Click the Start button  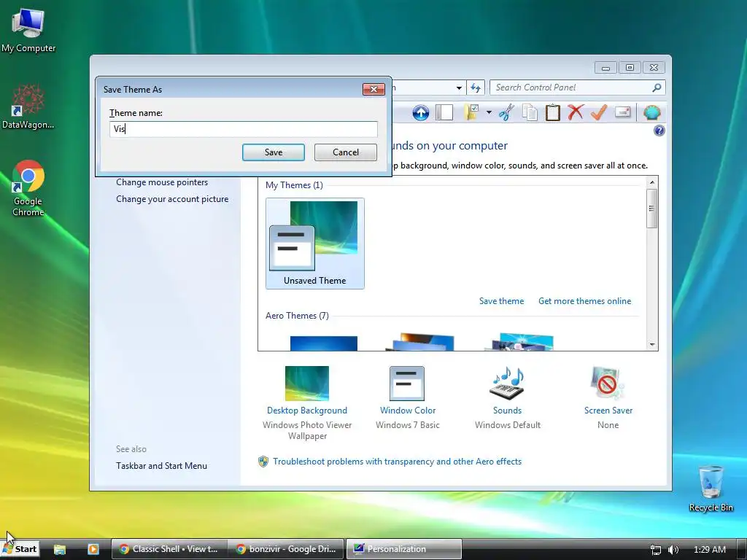[x=19, y=549]
